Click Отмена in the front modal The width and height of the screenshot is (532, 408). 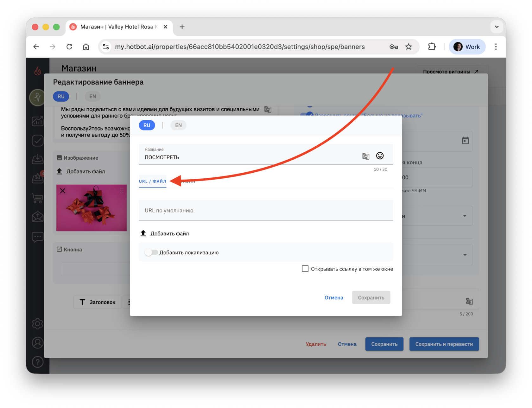(x=334, y=297)
